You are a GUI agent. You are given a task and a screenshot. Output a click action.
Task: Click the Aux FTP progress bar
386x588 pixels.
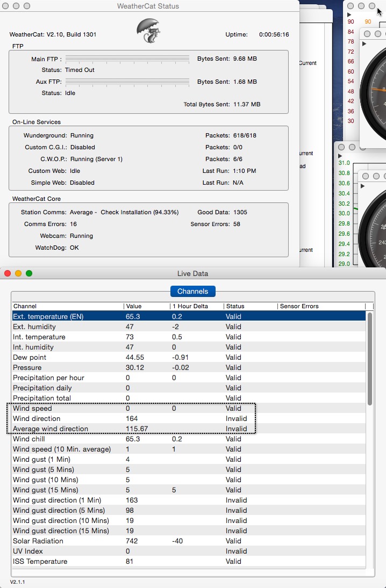[127, 82]
